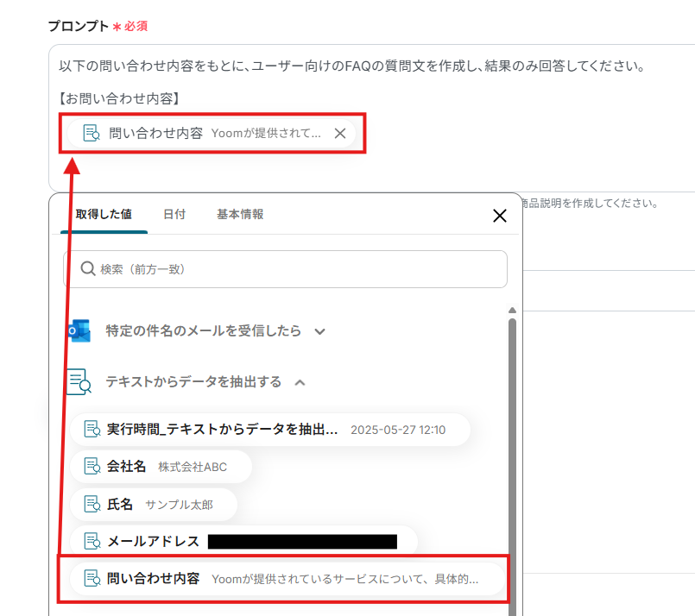The width and height of the screenshot is (695, 616).
Task: Click scrollbar up arrow in value list
Action: (x=512, y=310)
